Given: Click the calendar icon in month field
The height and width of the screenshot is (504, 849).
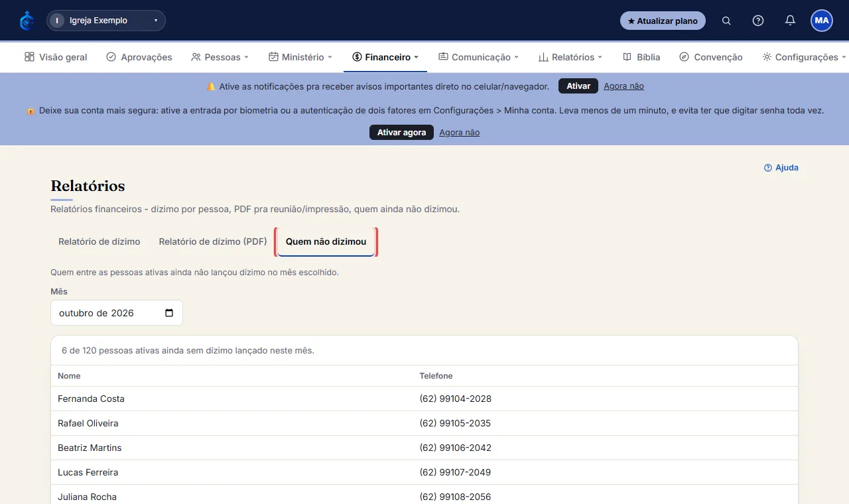Looking at the screenshot, I should (x=169, y=313).
